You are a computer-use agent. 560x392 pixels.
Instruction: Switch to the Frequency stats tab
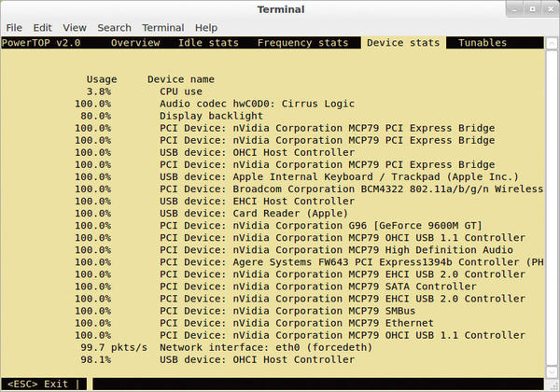302,43
